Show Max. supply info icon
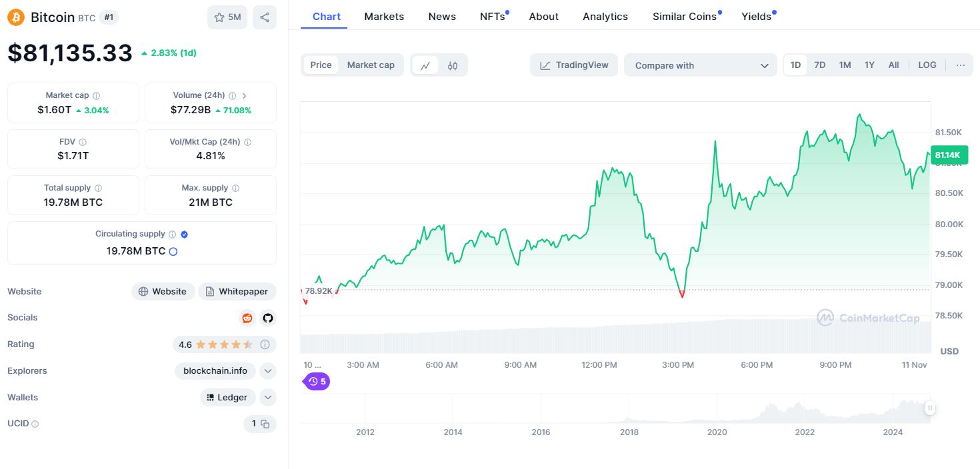The image size is (980, 469). click(235, 189)
